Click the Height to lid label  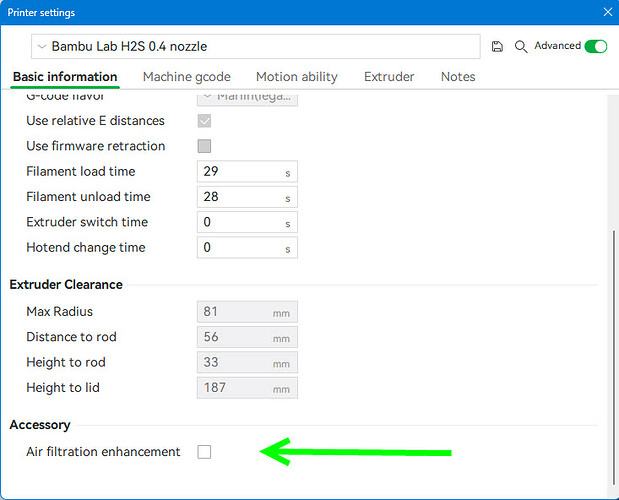point(63,388)
